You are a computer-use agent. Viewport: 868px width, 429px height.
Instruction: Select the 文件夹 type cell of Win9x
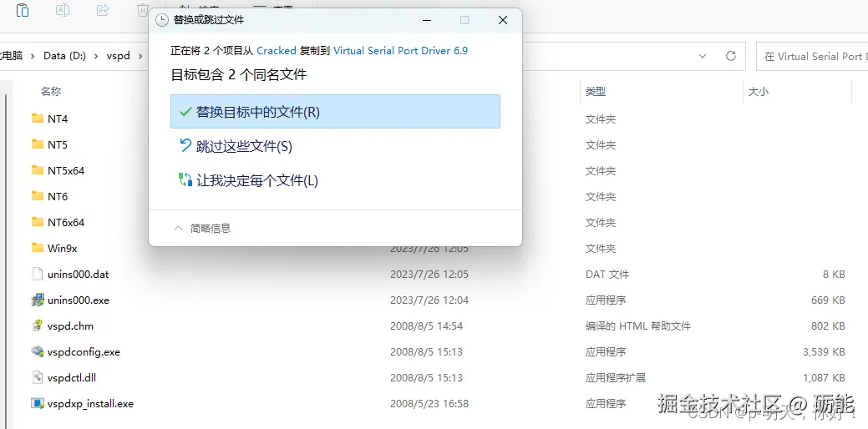point(601,249)
